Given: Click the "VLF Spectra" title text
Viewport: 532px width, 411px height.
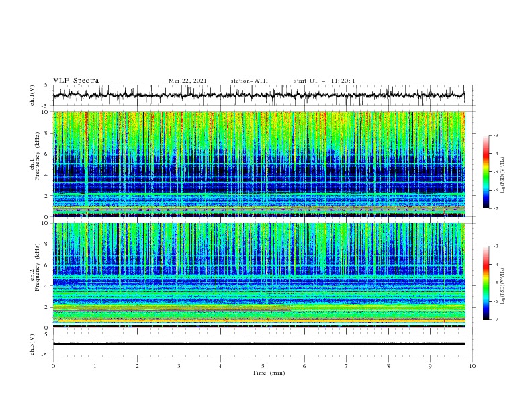Looking at the screenshot, I should 76,81.
